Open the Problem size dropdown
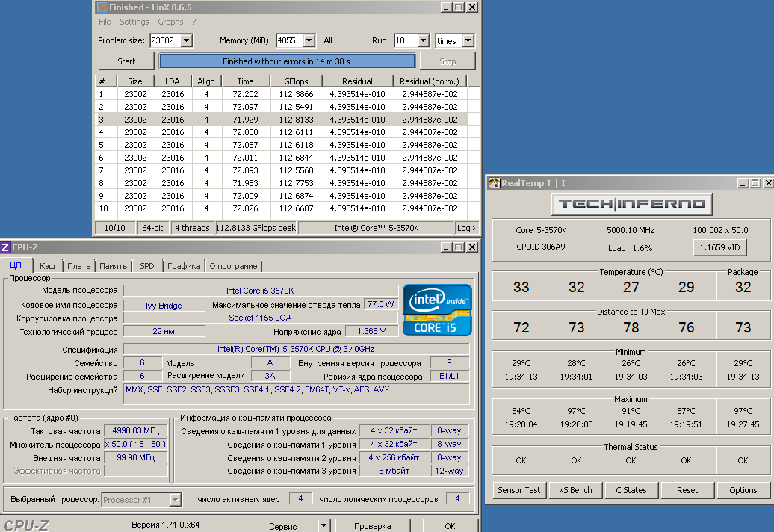 click(x=186, y=41)
